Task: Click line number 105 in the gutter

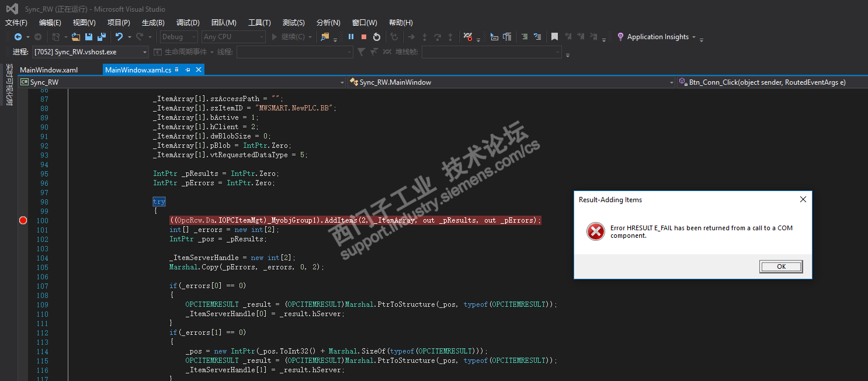Action: pos(42,267)
